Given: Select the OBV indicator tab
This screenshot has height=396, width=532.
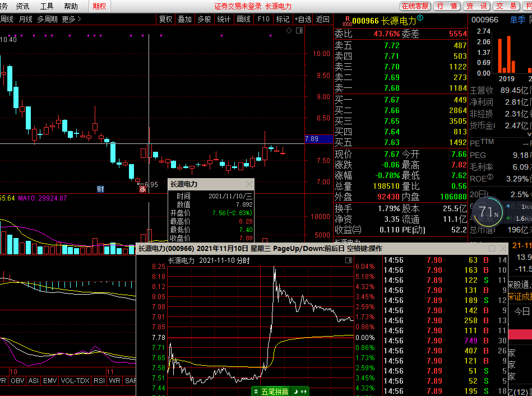Looking at the screenshot, I should [17, 381].
